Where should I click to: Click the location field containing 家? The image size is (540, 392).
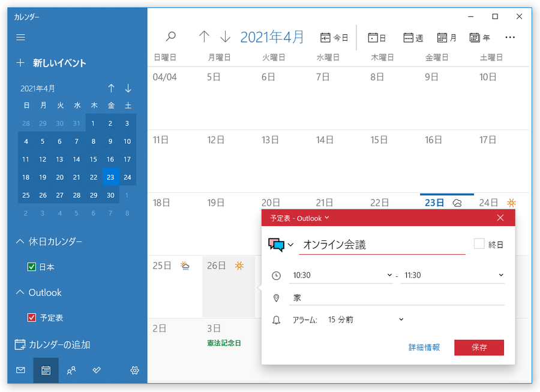tap(397, 298)
